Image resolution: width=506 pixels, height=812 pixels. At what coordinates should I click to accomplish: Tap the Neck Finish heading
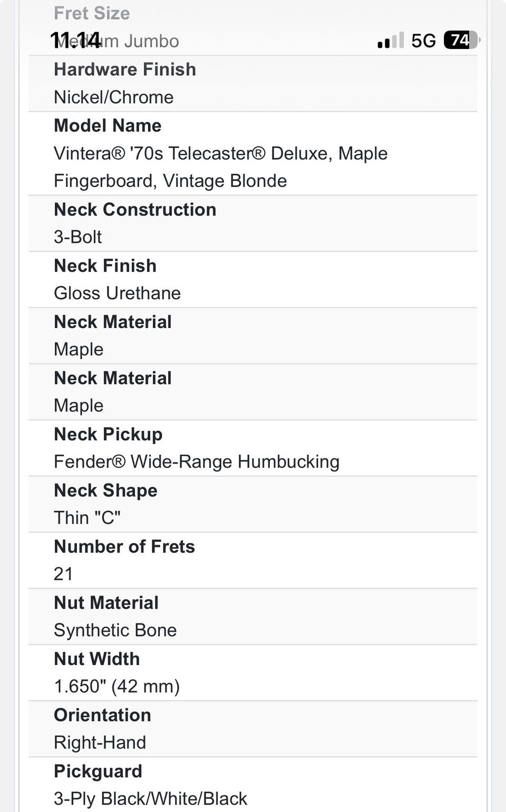tap(105, 266)
